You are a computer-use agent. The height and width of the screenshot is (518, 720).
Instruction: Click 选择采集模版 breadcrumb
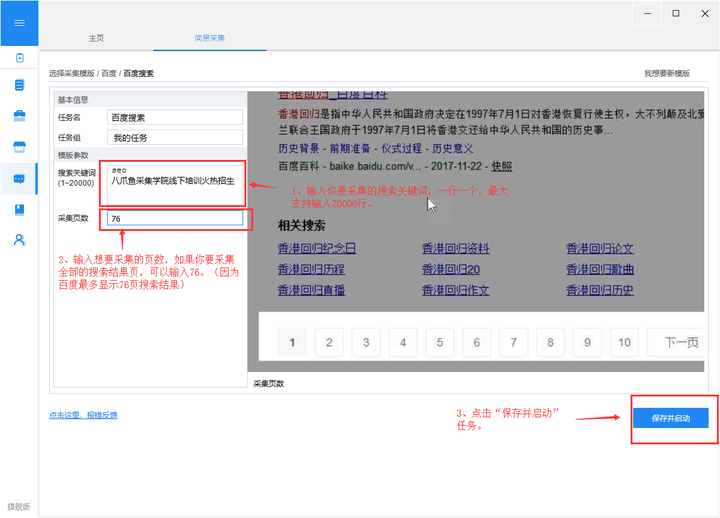[72, 73]
